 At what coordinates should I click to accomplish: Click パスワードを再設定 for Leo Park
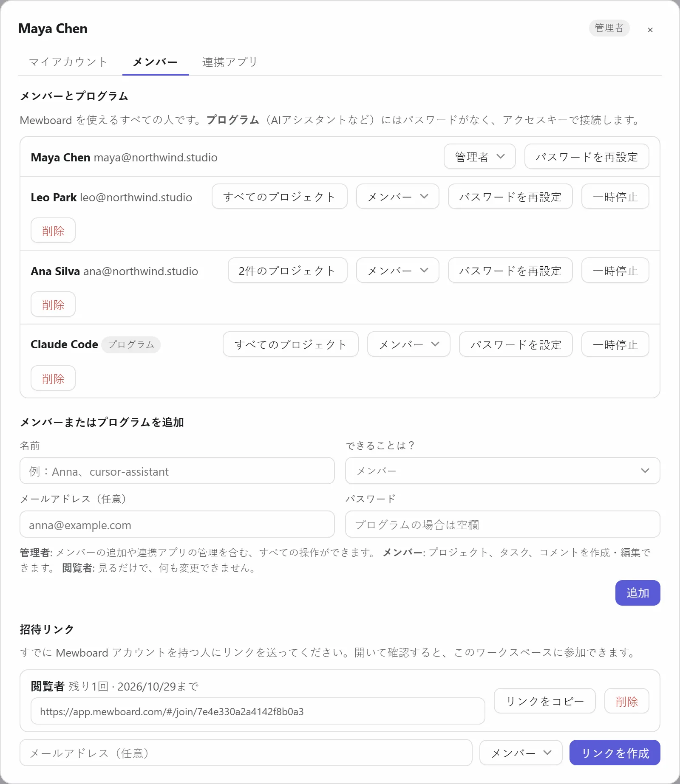tap(510, 197)
